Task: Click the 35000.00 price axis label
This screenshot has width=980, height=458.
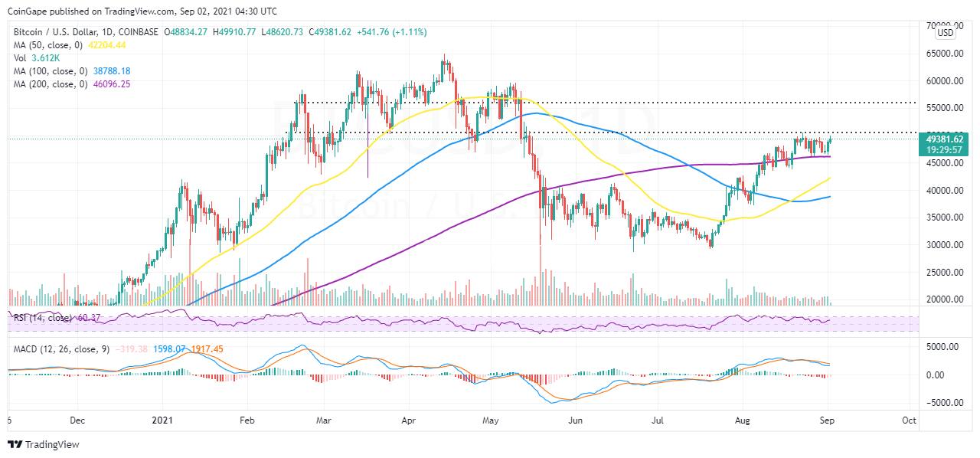Action: (945, 218)
